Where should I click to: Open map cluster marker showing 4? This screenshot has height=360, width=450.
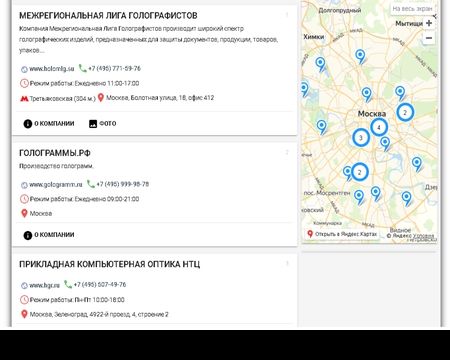click(x=379, y=127)
